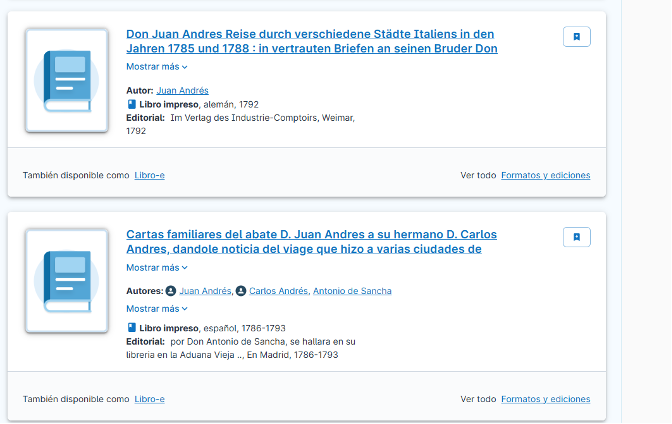
Task: Expand 'Mostrar más' below the Autores list
Action: pyautogui.click(x=157, y=309)
